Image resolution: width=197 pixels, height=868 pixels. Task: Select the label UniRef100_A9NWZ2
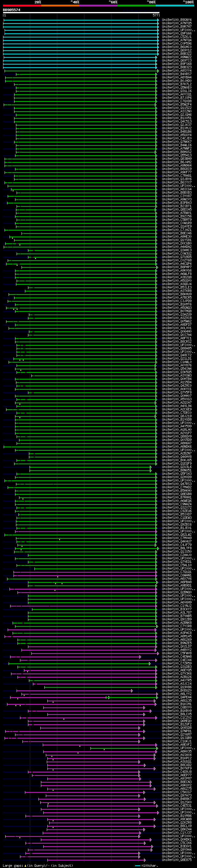point(176,57)
